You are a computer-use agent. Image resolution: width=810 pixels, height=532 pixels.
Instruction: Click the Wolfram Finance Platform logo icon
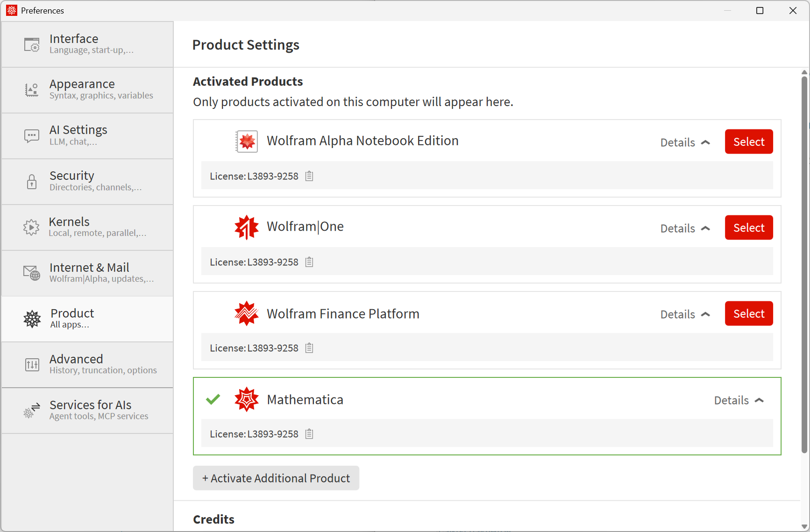pyautogui.click(x=247, y=313)
